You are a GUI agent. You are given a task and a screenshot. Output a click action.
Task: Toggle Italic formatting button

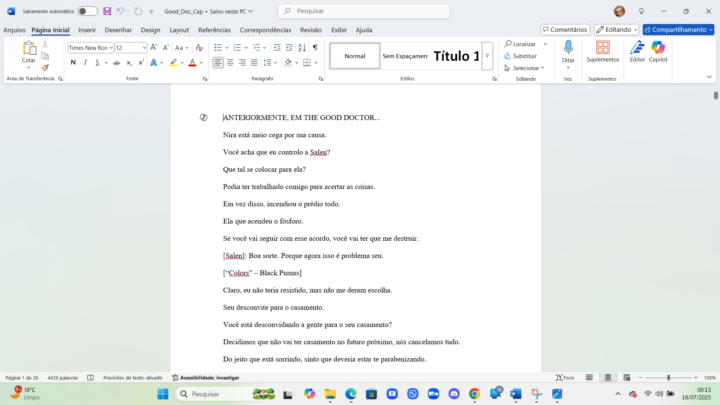pyautogui.click(x=85, y=62)
